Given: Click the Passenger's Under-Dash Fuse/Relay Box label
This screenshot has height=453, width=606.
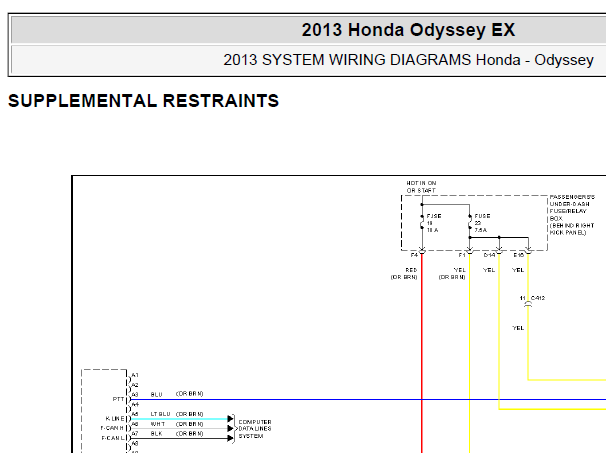Looking at the screenshot, I should [x=572, y=215].
